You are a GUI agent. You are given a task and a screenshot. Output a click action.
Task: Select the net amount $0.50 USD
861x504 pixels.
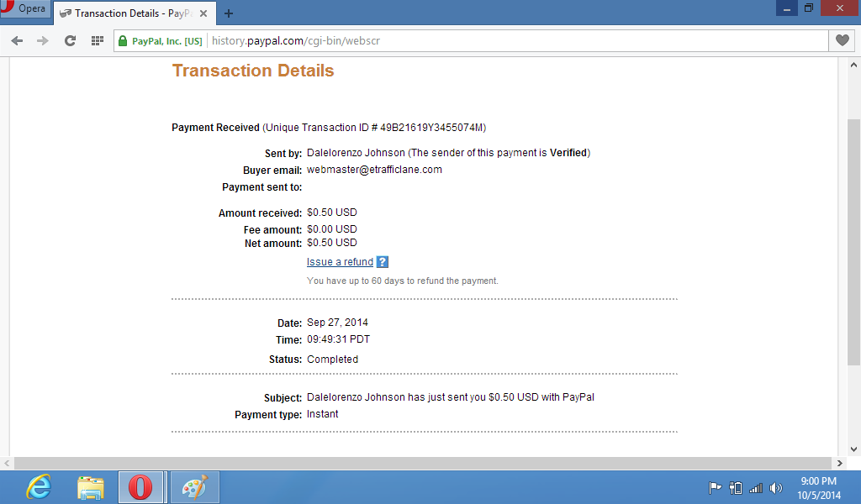pos(331,243)
